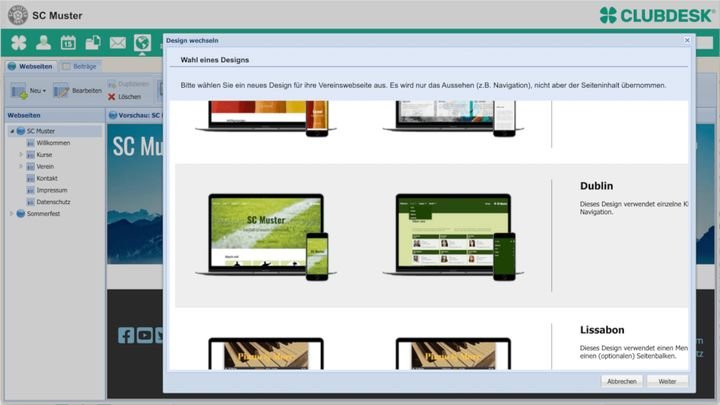This screenshot has width=720, height=405.
Task: Open the Neu dropdown button
Action: (28, 90)
